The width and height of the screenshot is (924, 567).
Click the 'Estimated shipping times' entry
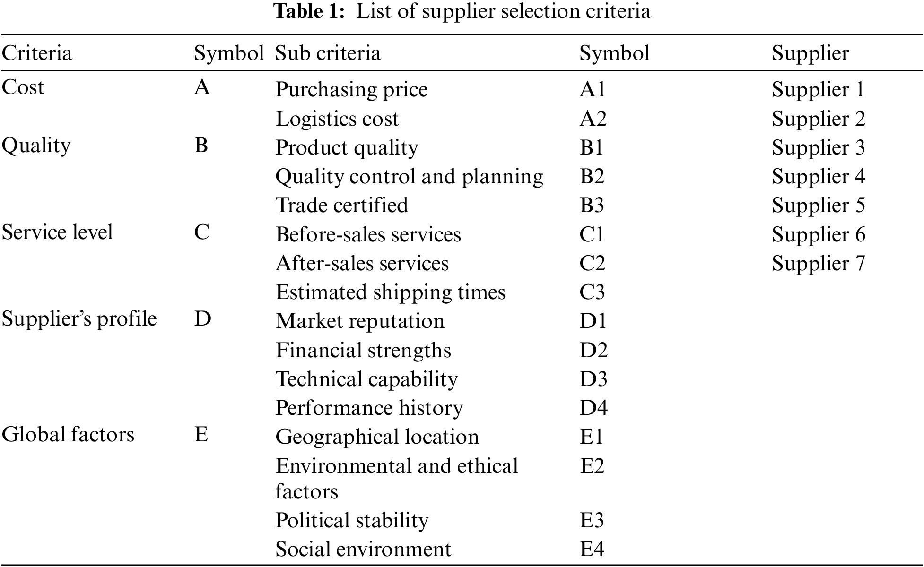point(390,292)
